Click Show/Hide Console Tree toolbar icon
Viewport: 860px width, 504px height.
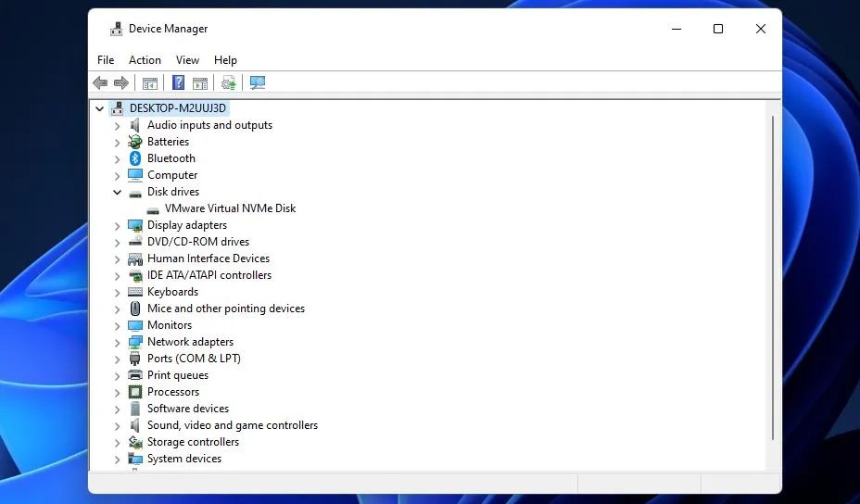point(150,83)
